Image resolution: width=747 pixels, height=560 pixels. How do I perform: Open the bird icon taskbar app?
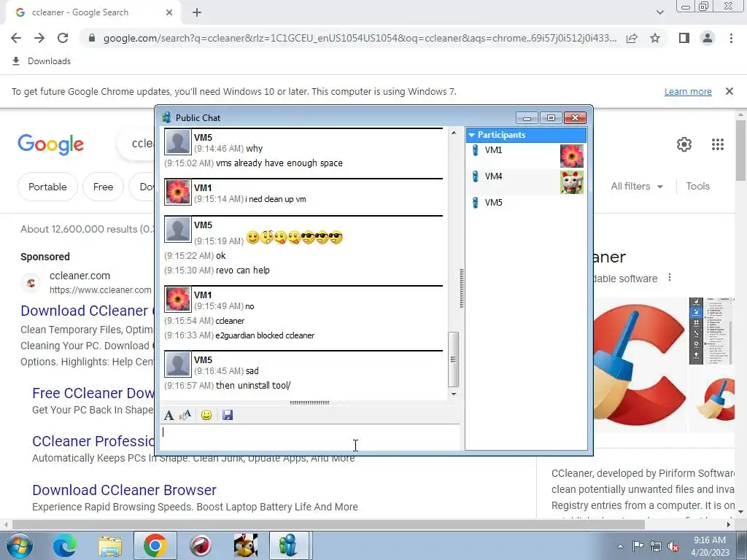click(246, 545)
